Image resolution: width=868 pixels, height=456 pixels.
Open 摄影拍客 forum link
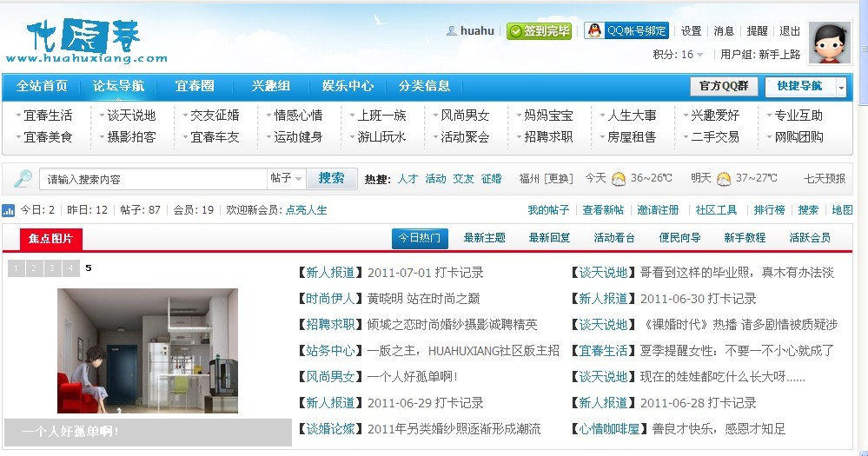click(x=131, y=136)
